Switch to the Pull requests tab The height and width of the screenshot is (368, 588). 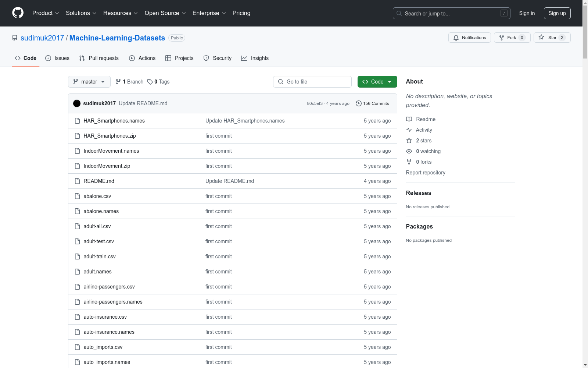(99, 58)
